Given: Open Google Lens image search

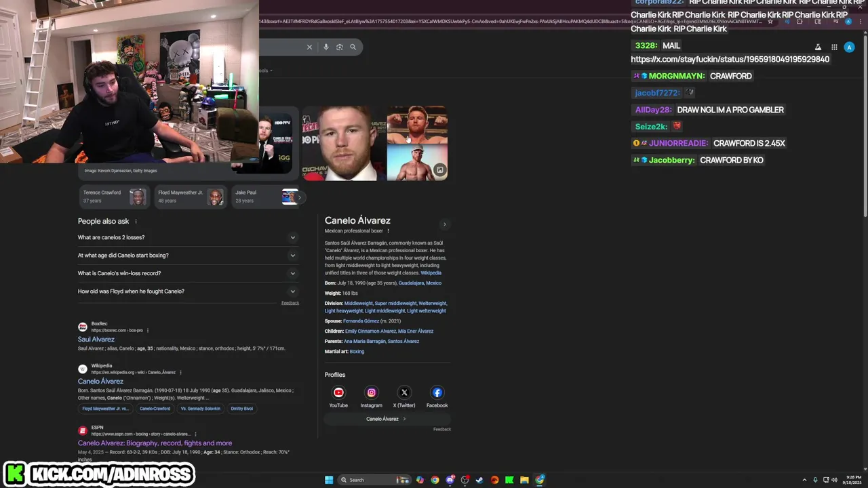Looking at the screenshot, I should tap(340, 47).
